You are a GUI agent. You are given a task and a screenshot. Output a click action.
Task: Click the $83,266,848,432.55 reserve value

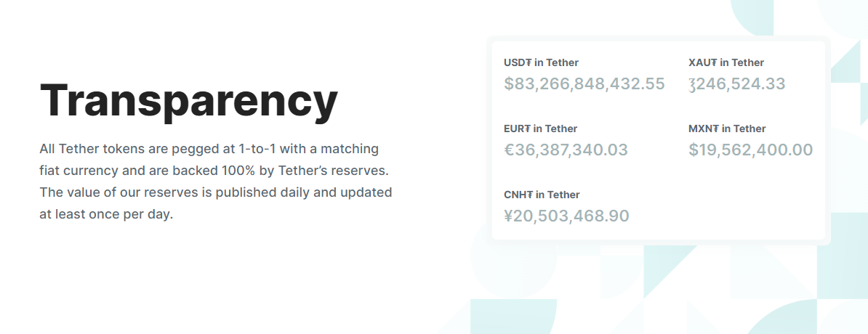(584, 83)
